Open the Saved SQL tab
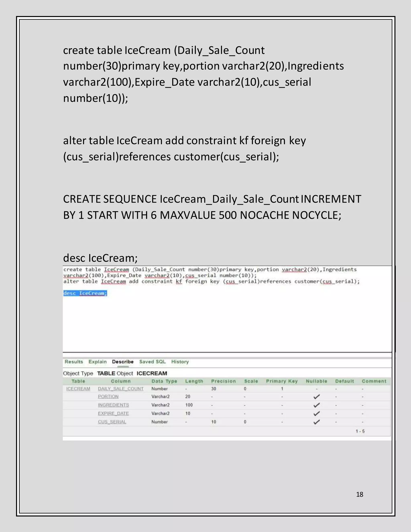The height and width of the screenshot is (532, 411). (x=153, y=362)
